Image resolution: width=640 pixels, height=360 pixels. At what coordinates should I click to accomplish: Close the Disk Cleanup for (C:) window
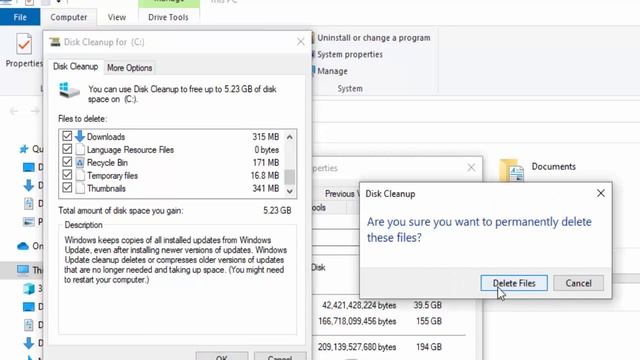click(300, 42)
